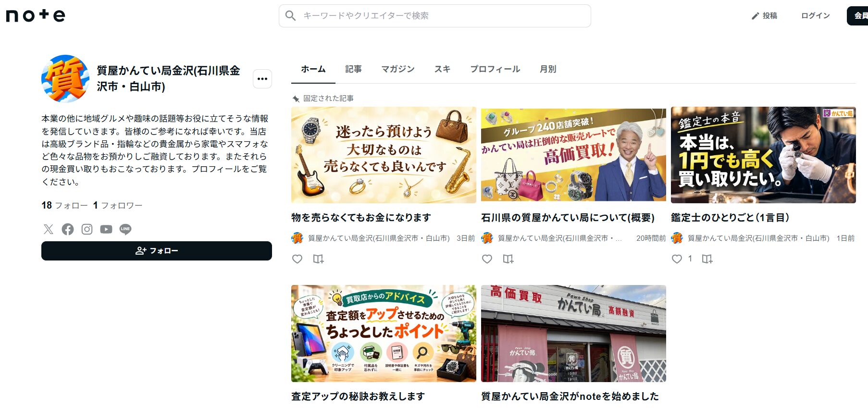Open the Instagram profile link icon
This screenshot has width=868, height=409.
coord(87,229)
